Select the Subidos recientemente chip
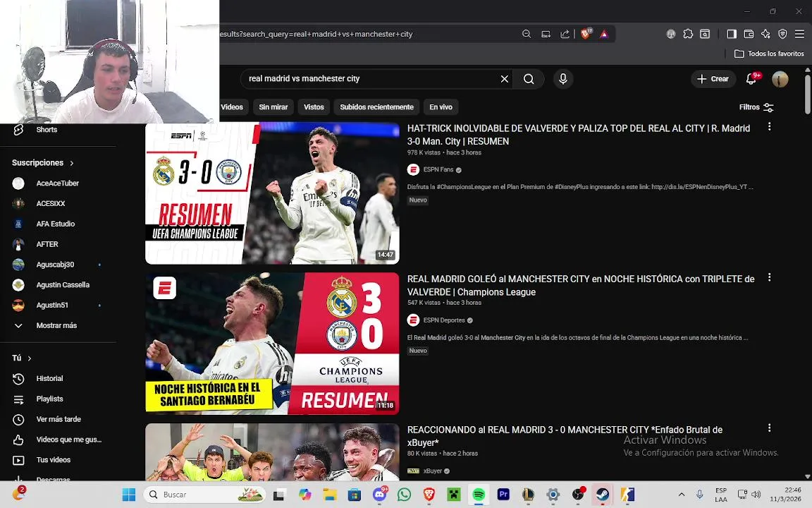 pos(376,107)
